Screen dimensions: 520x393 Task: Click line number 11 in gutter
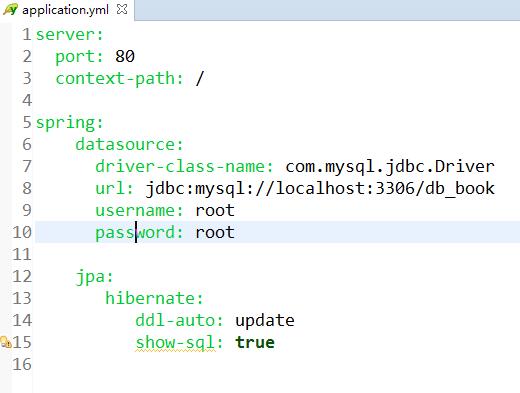22,254
